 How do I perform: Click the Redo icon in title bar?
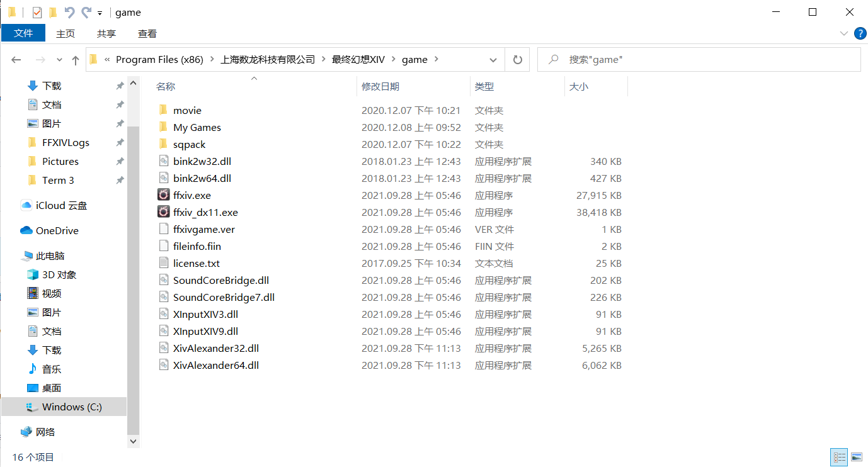tap(86, 12)
